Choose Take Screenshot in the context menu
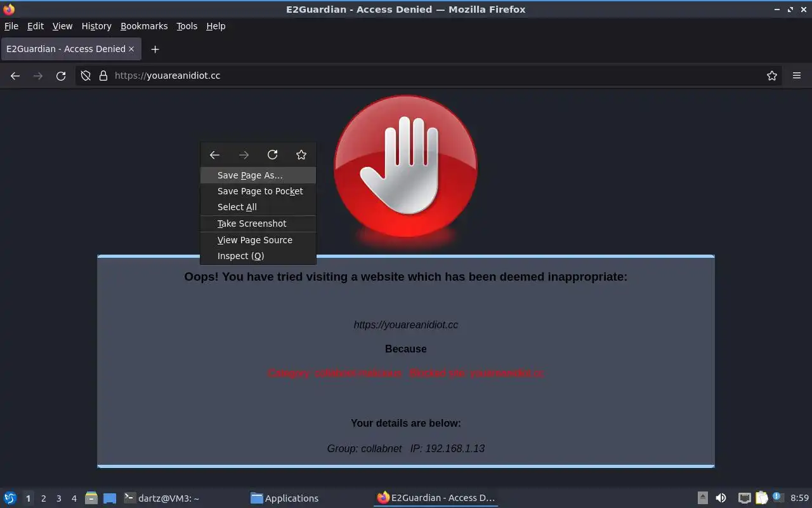 [x=258, y=224]
